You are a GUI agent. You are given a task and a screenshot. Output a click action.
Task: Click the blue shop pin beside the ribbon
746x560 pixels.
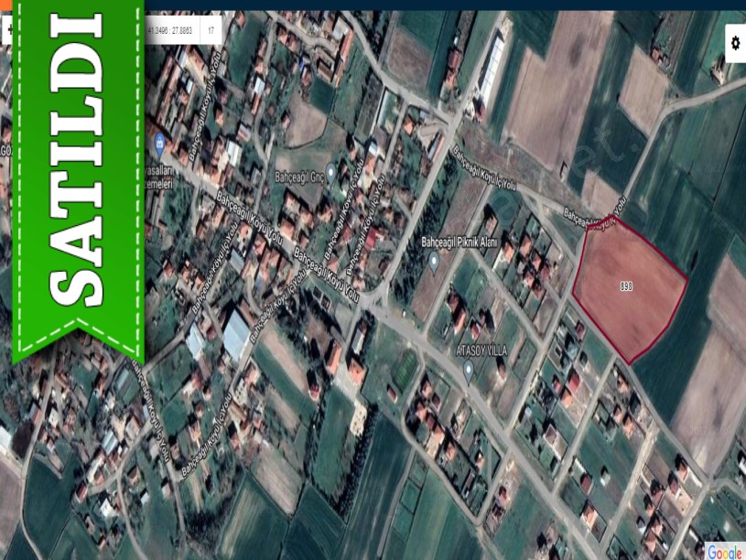click(159, 143)
